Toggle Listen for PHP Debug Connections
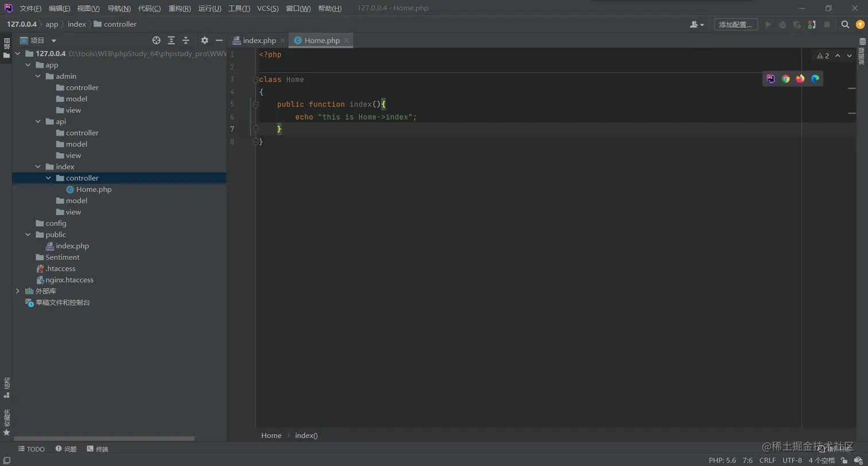This screenshot has width=868, height=466. [812, 25]
